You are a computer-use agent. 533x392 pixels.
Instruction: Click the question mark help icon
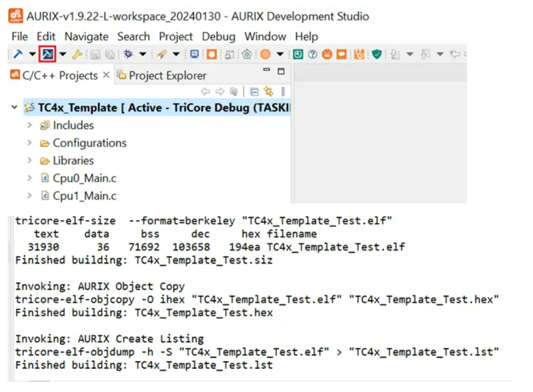[x=312, y=54]
